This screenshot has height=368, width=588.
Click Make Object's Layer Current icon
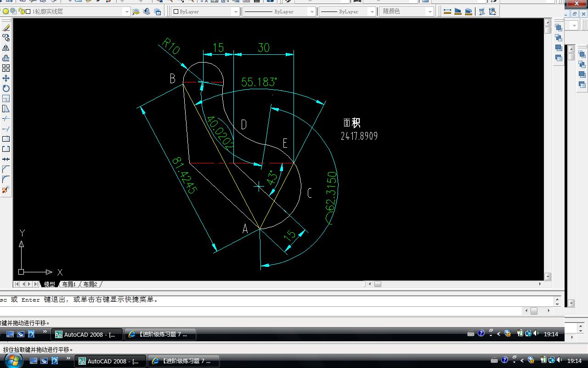[136, 11]
